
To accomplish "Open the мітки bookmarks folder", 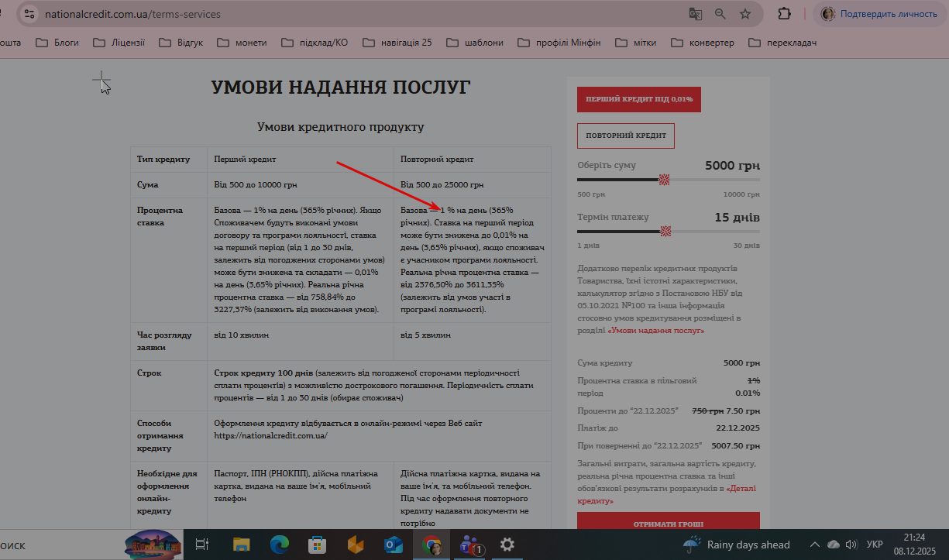I will tap(636, 43).
